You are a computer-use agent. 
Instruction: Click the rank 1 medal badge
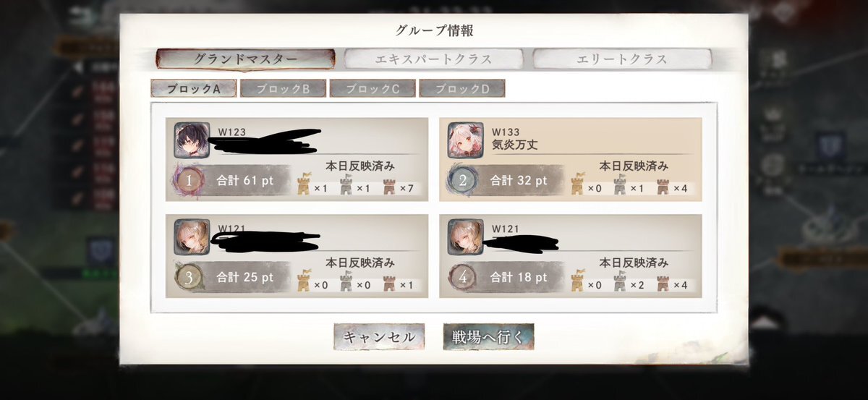click(189, 181)
